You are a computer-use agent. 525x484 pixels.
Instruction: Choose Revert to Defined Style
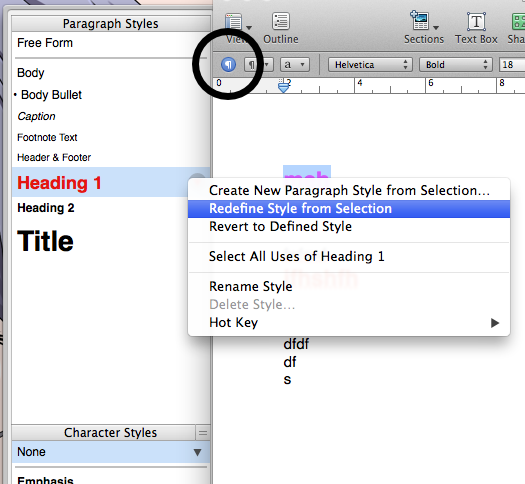point(349,227)
